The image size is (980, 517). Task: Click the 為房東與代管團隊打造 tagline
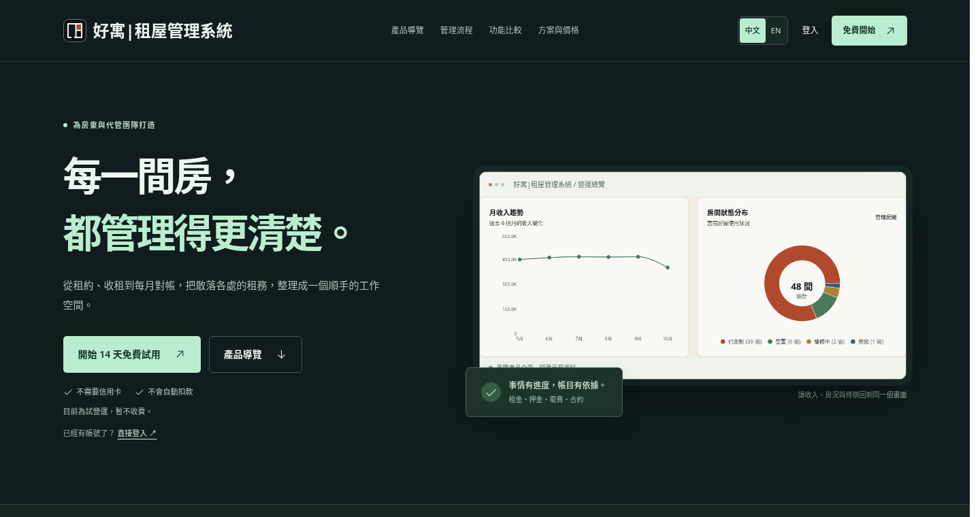tap(114, 125)
